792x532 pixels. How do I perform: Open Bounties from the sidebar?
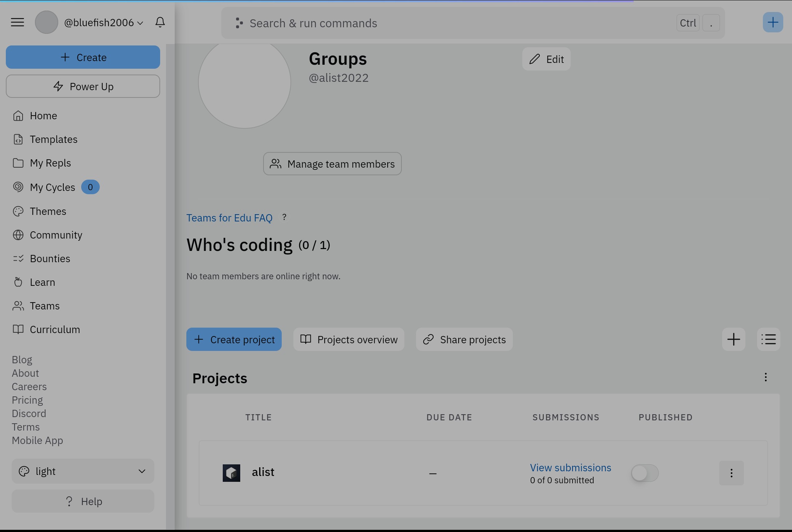tap(50, 259)
